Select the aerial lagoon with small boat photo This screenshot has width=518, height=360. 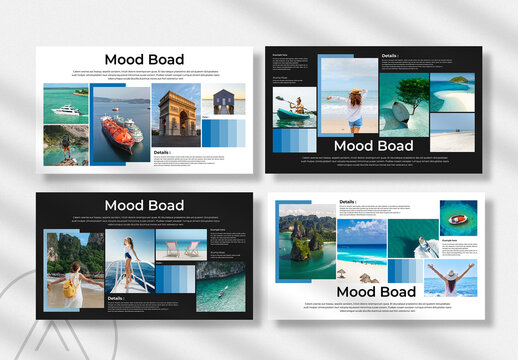coord(221,287)
